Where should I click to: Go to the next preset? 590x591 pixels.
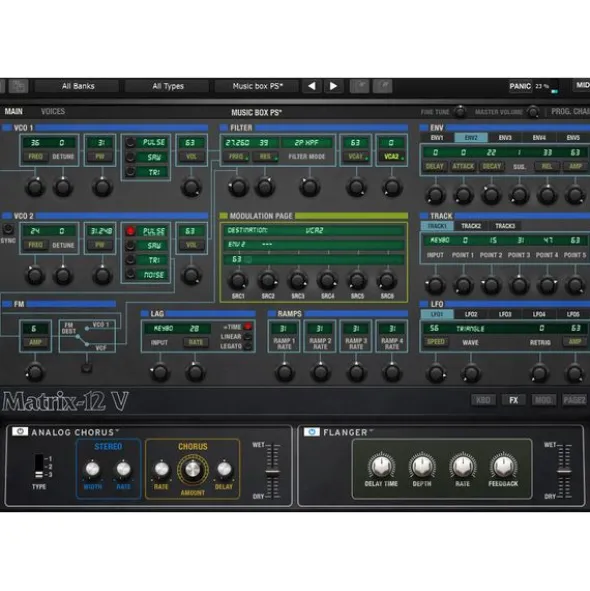pos(333,86)
